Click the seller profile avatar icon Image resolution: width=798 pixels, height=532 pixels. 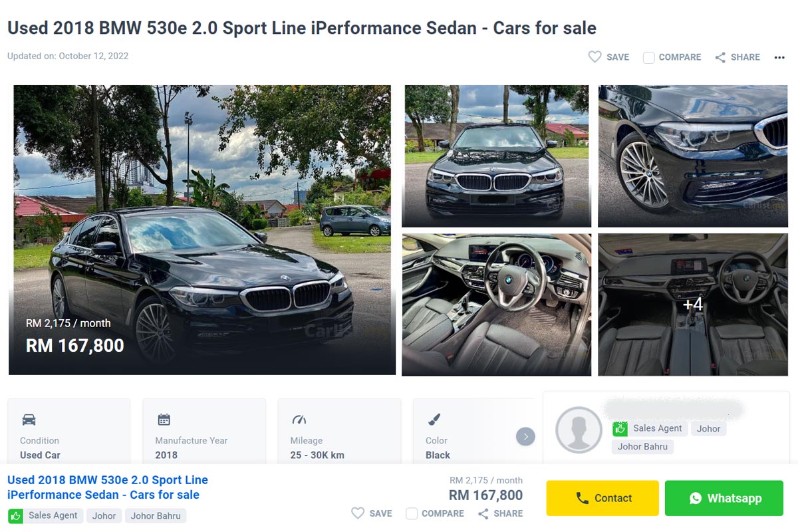(x=579, y=430)
